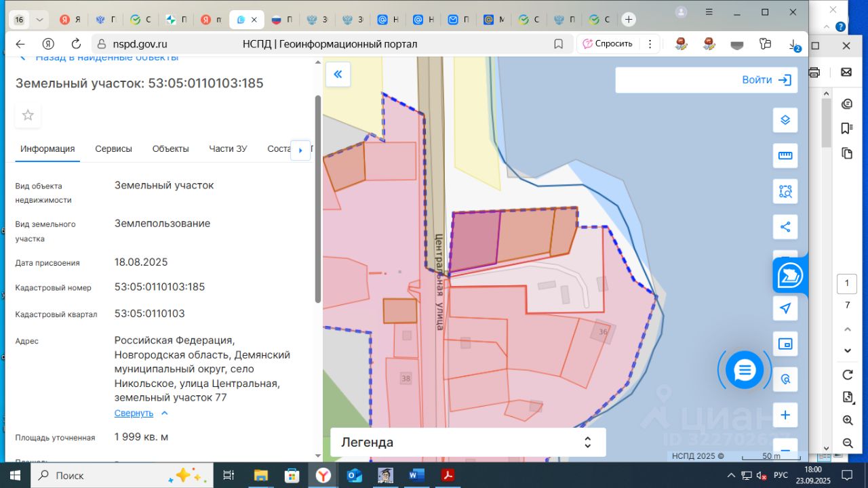Toggle the bookmark icon in address bar

coord(558,44)
